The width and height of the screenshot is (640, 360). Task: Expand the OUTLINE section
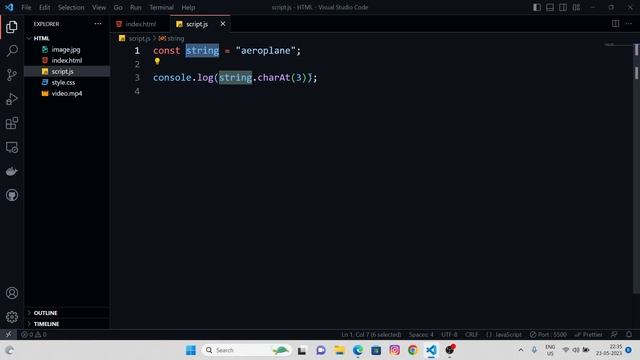[x=67, y=313]
